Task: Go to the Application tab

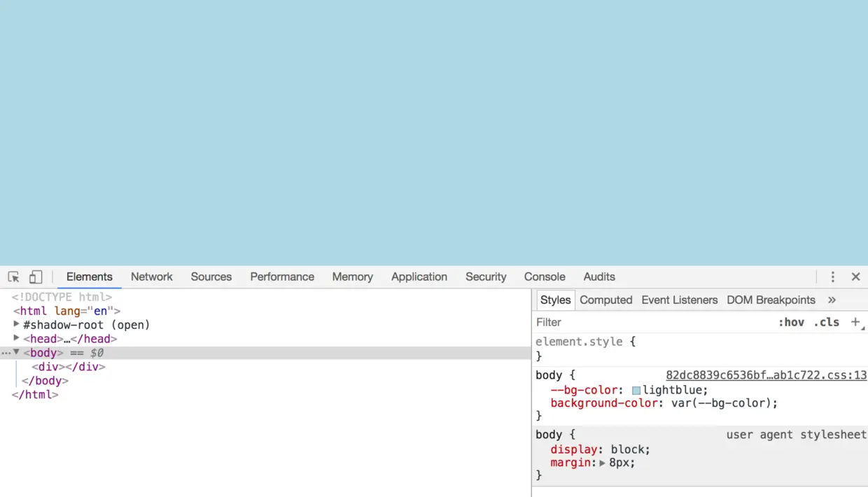Action: click(x=419, y=277)
